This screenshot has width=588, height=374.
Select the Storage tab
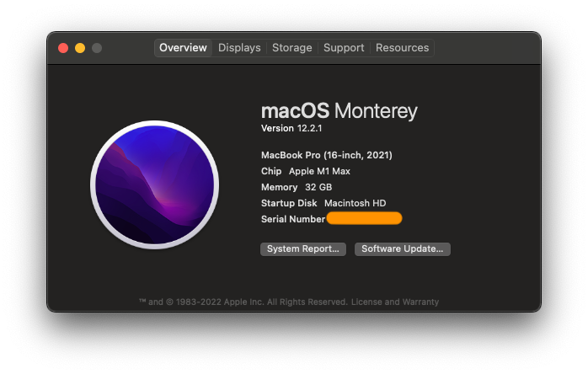click(x=291, y=48)
